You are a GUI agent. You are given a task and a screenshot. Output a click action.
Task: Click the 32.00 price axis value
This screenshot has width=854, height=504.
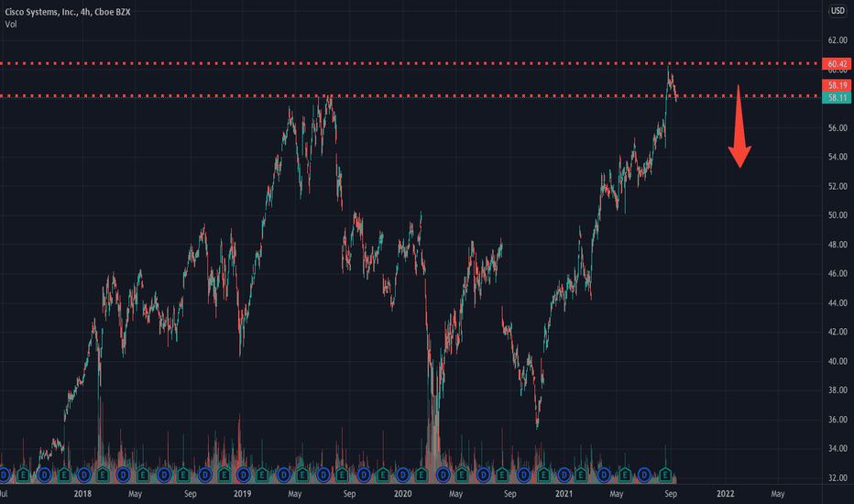point(838,477)
